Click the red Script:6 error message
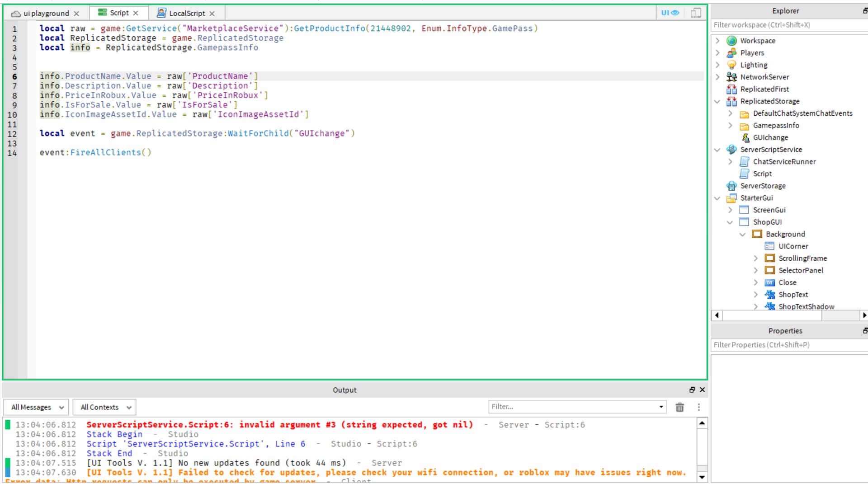Screen dimensions: 868x484 279,424
